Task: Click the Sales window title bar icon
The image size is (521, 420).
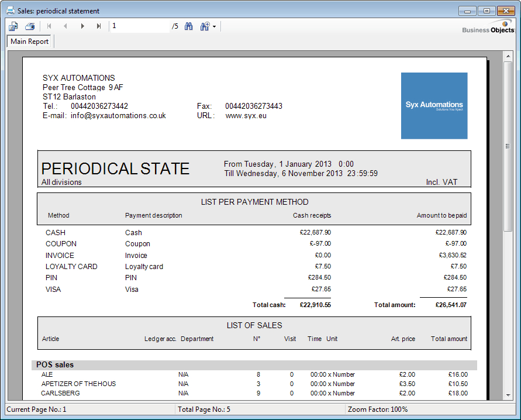Action: click(x=10, y=11)
